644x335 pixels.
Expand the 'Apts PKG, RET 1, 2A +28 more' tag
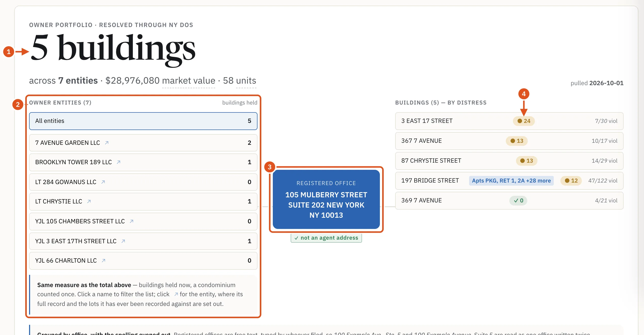[511, 181]
